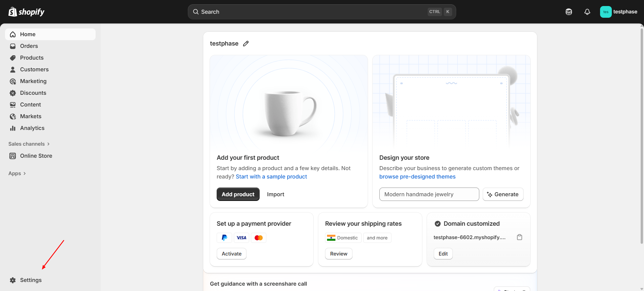Click the Add product button
This screenshot has width=644, height=291.
(238, 194)
